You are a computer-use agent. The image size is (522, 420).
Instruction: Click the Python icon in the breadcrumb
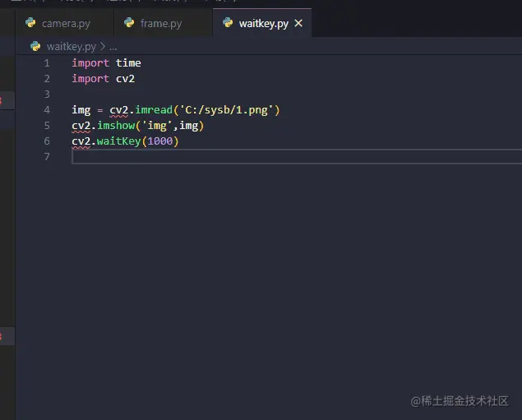tap(35, 46)
